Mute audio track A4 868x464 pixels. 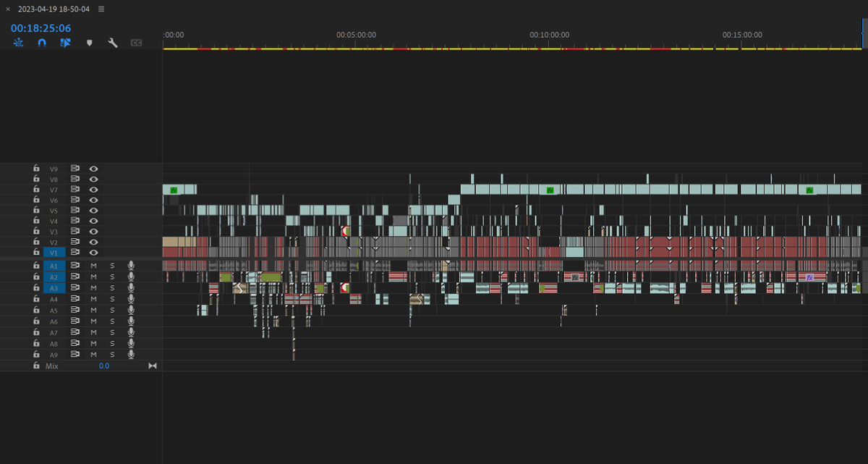93,299
